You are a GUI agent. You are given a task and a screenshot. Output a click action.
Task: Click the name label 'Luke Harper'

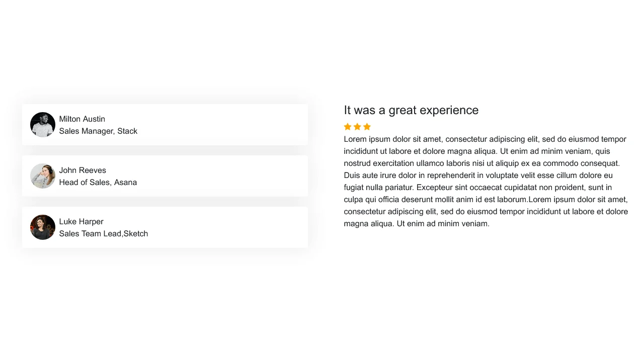pyautogui.click(x=81, y=222)
